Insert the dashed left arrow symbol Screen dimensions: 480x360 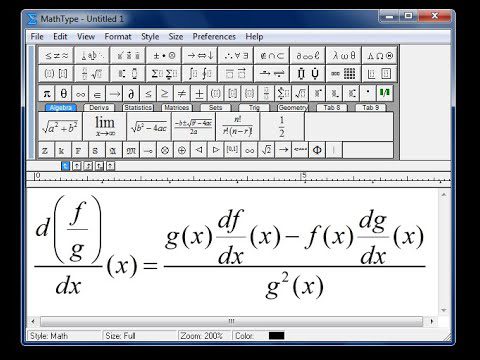point(300,150)
